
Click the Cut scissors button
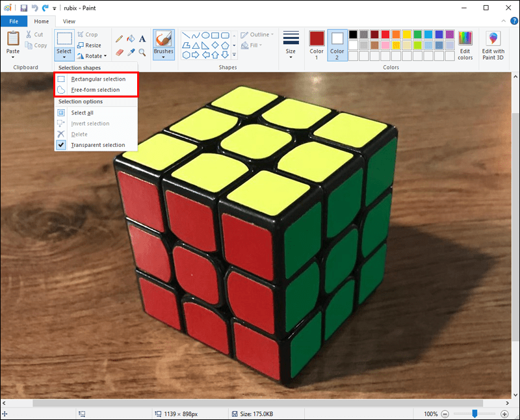[34, 34]
